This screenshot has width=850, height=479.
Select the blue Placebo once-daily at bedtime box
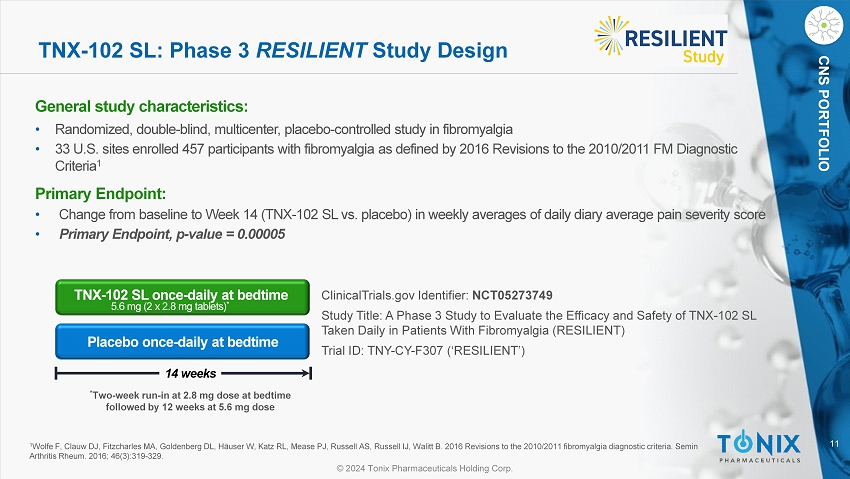click(x=181, y=342)
